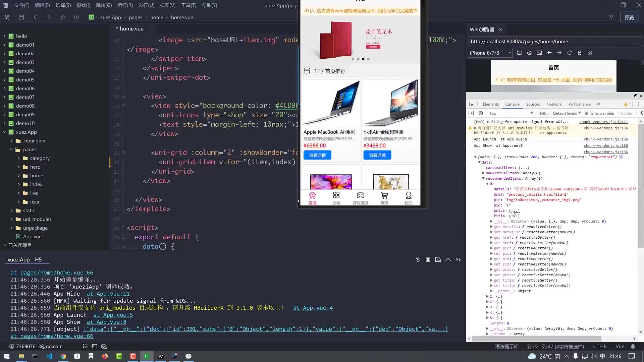
Task: Open at App.vue:5 link in console log
Action: click(x=113, y=315)
